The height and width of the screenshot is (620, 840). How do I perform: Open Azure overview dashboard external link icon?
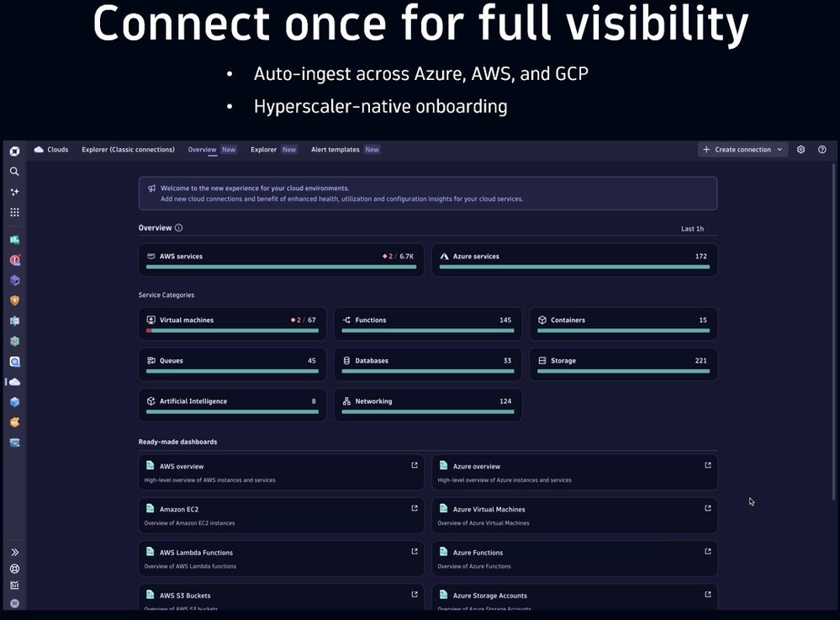coord(708,465)
